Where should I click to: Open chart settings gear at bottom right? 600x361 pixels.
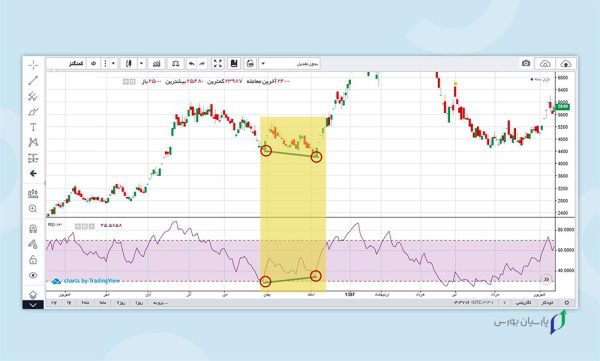tap(567, 302)
